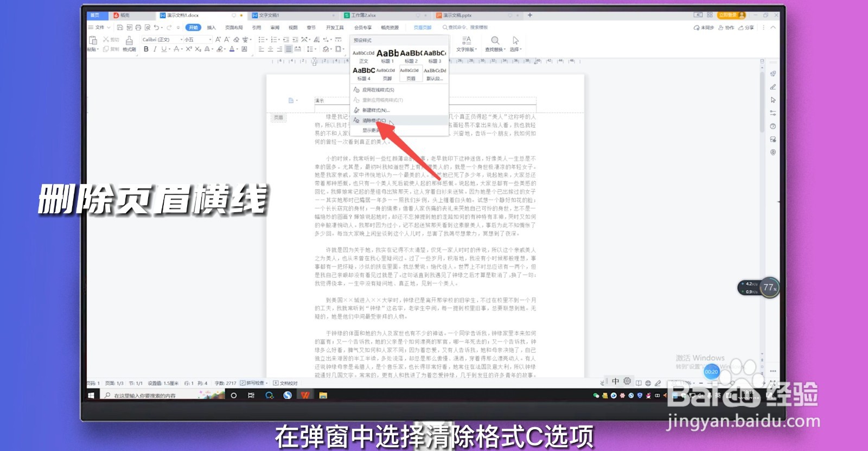Click the 立即登录 login button
The height and width of the screenshot is (451, 868).
click(731, 15)
